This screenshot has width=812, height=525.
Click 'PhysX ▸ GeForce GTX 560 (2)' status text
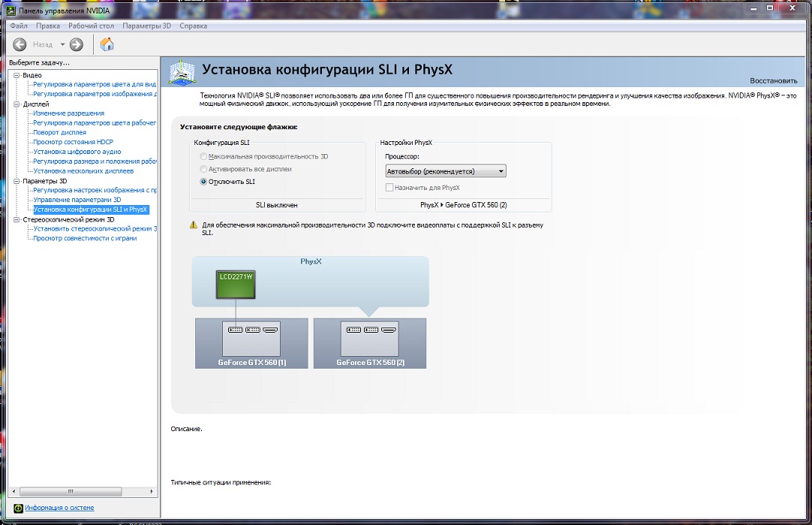[464, 205]
